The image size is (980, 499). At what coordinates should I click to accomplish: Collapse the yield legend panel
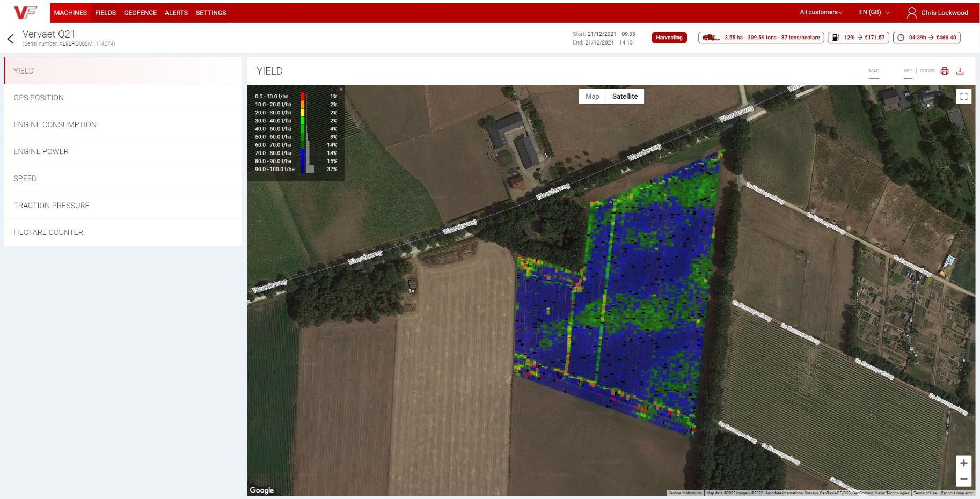coord(341,89)
